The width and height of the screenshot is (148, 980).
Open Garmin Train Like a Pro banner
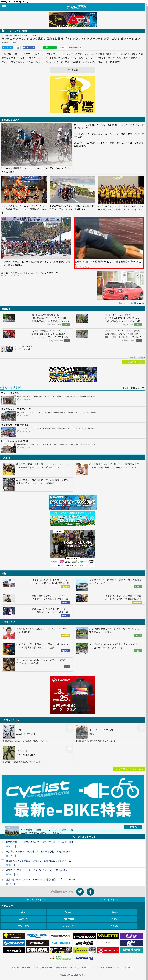click(x=72, y=548)
